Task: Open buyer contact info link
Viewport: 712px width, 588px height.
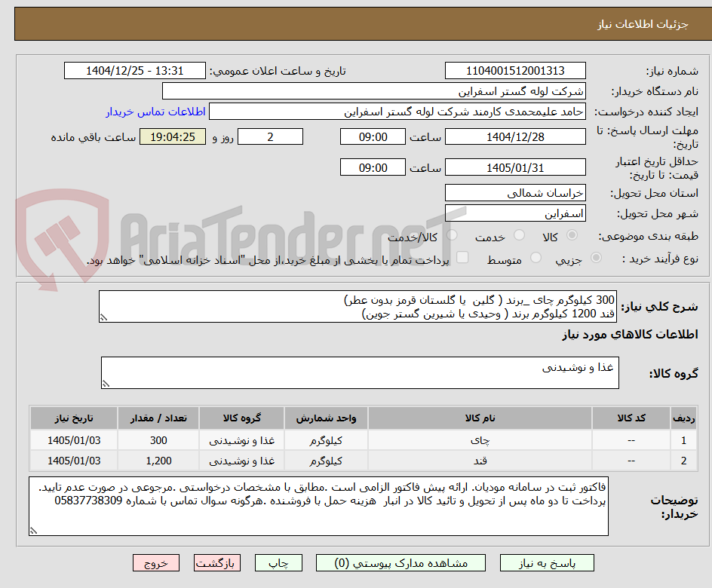Action: pyautogui.click(x=155, y=112)
